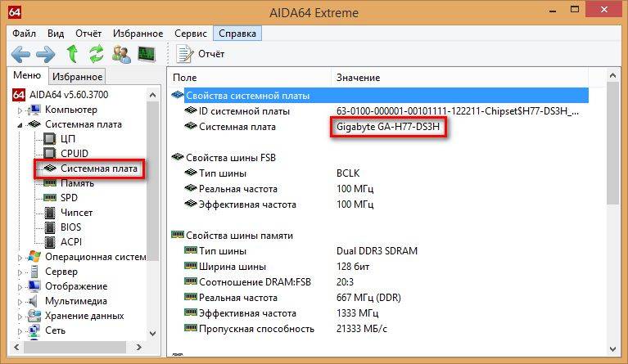Click details pane scroll-down arrow

pos(612,349)
